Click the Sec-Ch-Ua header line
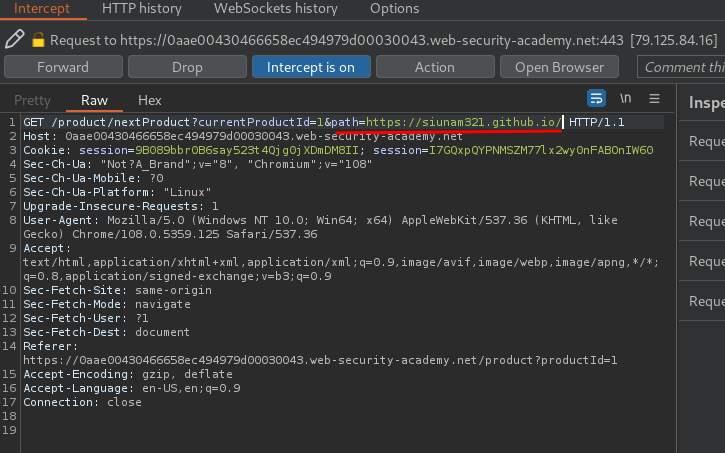Viewport: 725px width, 453px height. pyautogui.click(x=197, y=164)
